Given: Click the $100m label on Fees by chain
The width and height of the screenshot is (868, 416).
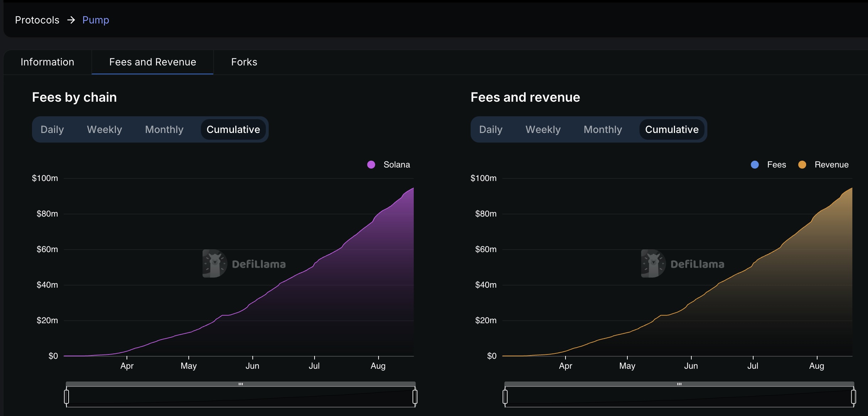Looking at the screenshot, I should tap(45, 178).
